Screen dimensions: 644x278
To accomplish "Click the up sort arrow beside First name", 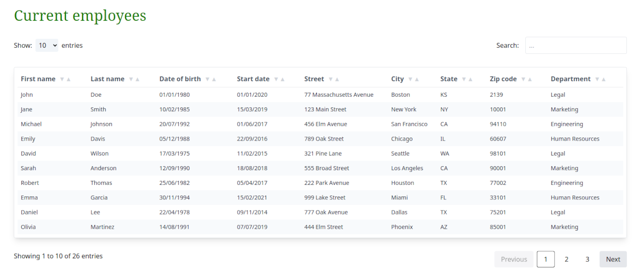I will (x=69, y=80).
